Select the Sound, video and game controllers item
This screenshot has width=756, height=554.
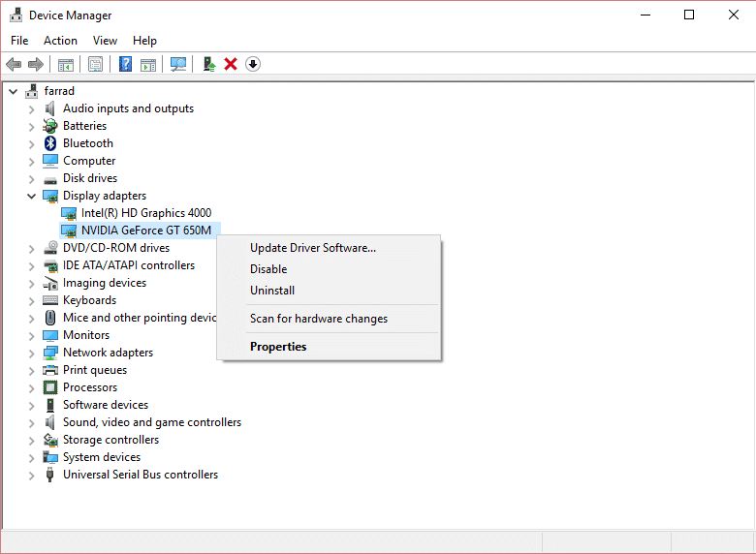tap(151, 422)
